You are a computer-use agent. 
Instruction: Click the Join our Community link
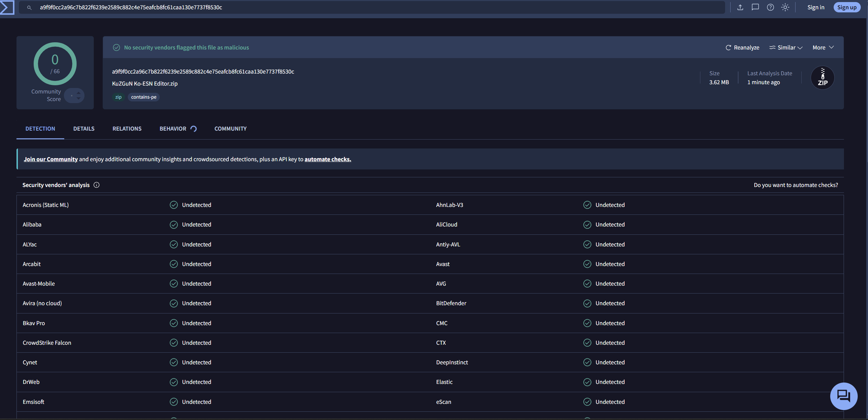coord(51,159)
